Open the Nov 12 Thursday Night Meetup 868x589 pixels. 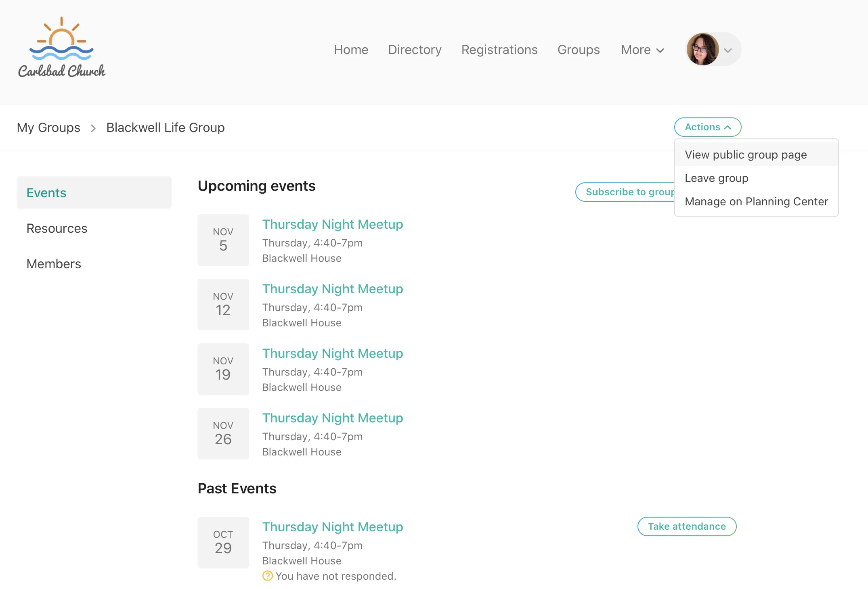click(x=332, y=289)
